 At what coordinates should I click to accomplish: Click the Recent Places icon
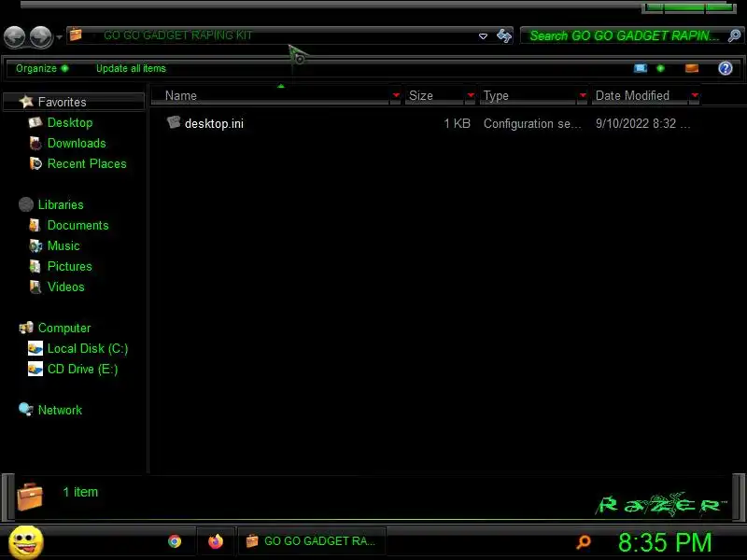pyautogui.click(x=35, y=163)
